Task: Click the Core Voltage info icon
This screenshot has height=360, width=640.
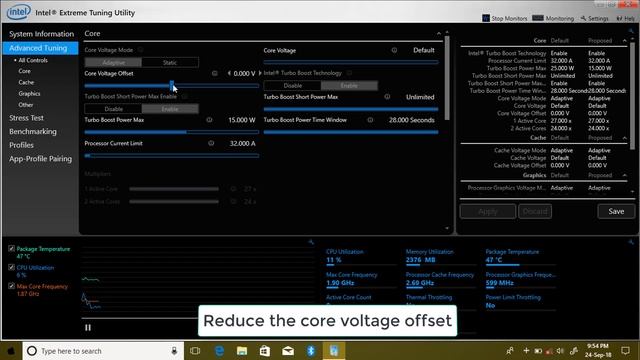Action: [394, 50]
